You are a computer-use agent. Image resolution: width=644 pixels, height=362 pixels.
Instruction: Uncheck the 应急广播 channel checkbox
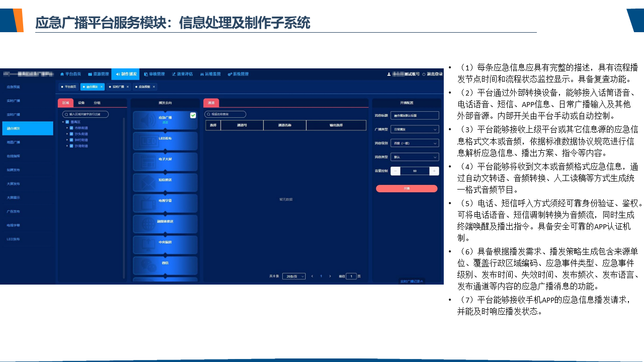tap(193, 115)
